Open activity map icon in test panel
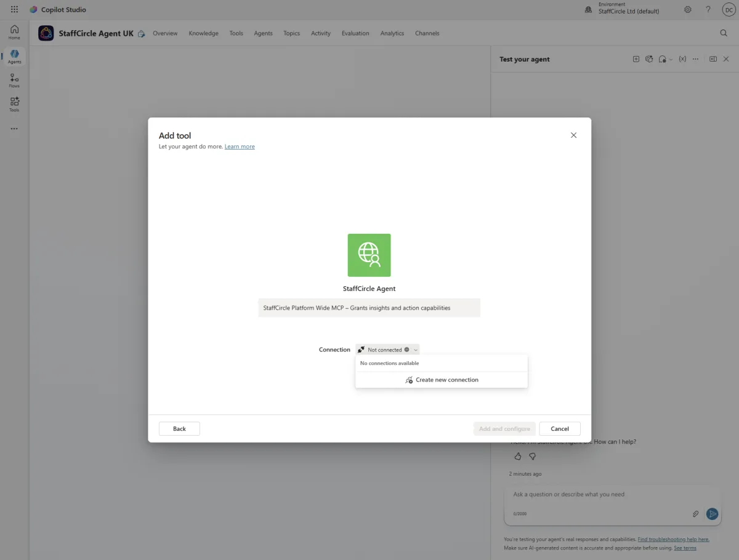This screenshot has width=739, height=560. (649, 59)
